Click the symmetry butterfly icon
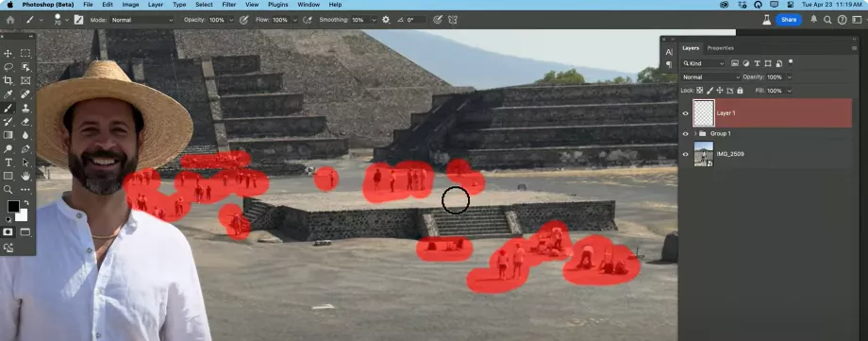Screen dimensions: 868x341 [453, 20]
